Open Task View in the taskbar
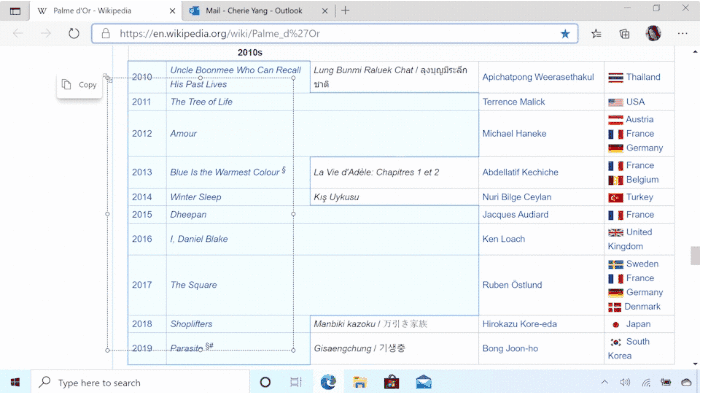This screenshot has height=393, width=703. coord(295,382)
